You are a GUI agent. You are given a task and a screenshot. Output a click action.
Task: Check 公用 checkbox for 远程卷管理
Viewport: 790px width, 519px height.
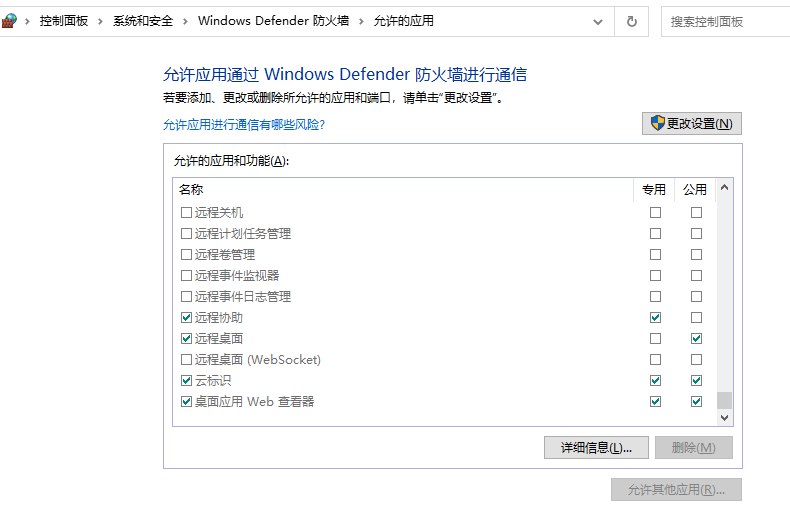click(696, 254)
